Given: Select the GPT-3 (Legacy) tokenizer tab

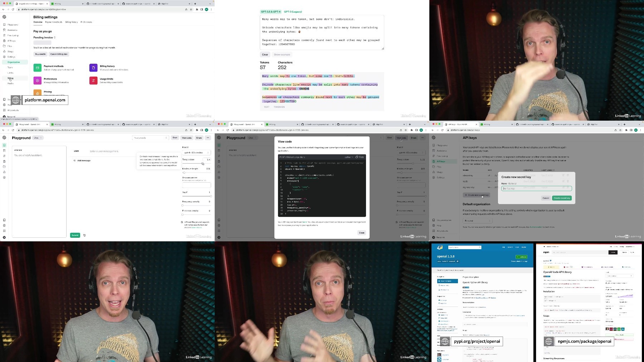Looking at the screenshot, I should (293, 12).
